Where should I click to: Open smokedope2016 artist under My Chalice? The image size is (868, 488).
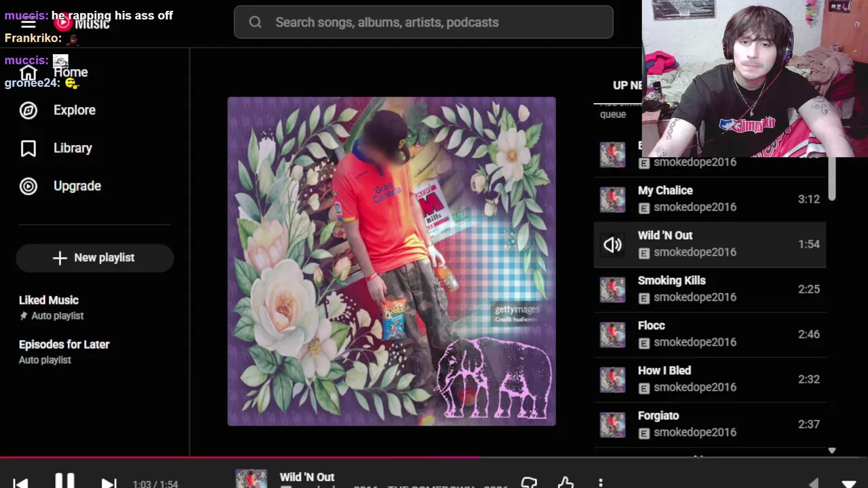(695, 207)
